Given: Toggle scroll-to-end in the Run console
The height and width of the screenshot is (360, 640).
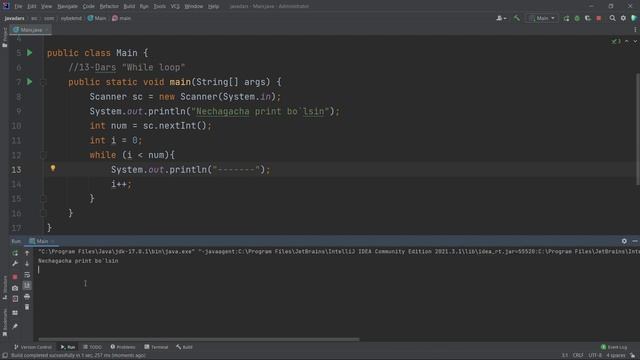Looking at the screenshot, I should (x=27, y=285).
